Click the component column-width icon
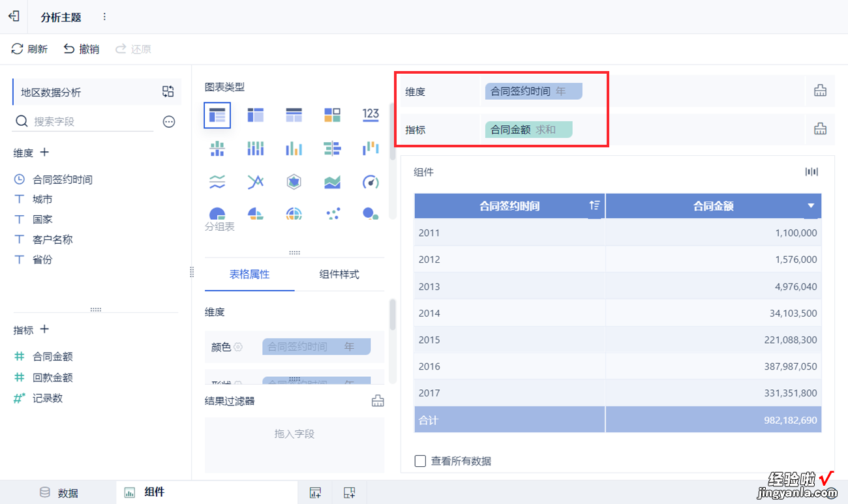848x504 pixels. (811, 172)
